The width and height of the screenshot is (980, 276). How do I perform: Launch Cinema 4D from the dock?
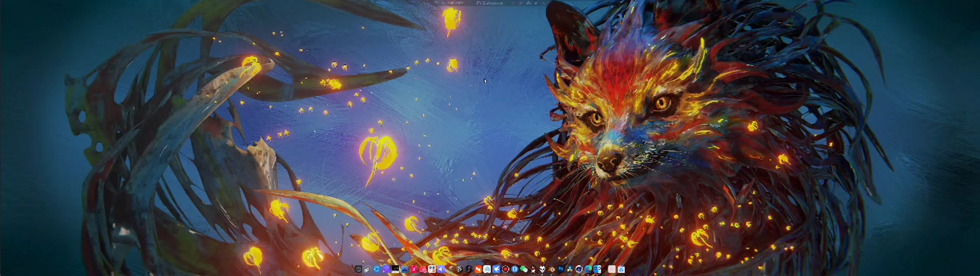tap(579, 269)
